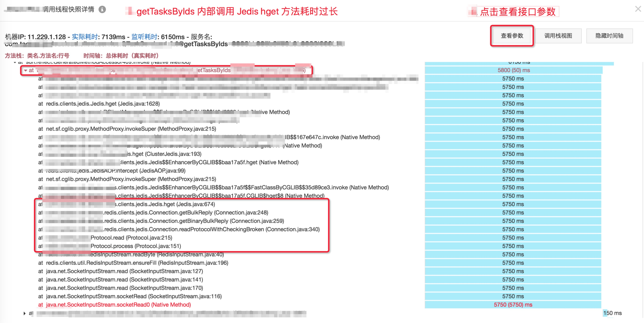Open the 调用栈视图 call stack view
The height and width of the screenshot is (323, 644).
pos(558,36)
